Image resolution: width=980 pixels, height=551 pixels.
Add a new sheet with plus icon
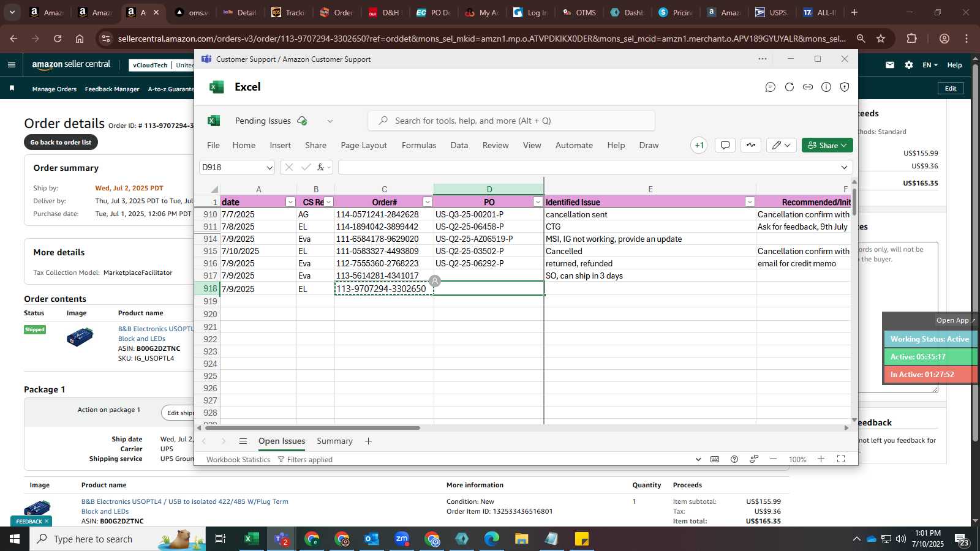pyautogui.click(x=368, y=441)
